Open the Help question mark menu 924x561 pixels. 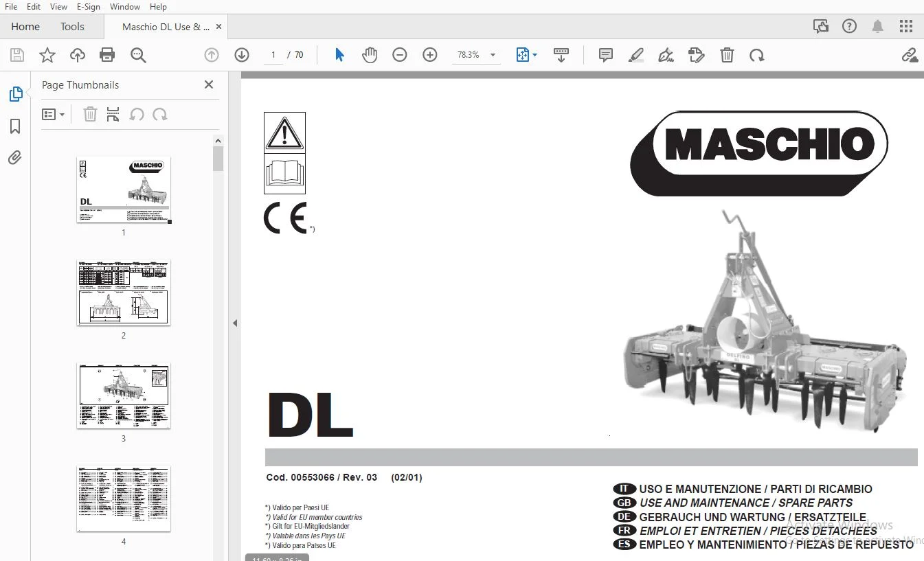tap(849, 27)
